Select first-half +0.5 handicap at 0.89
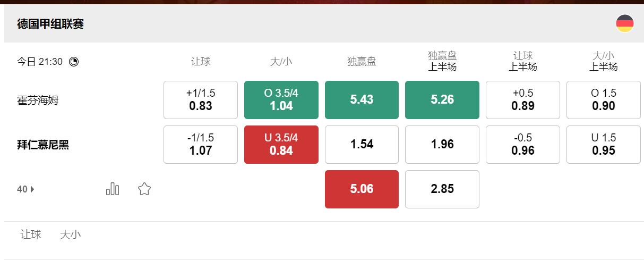The width and height of the screenshot is (644, 260). (x=523, y=100)
